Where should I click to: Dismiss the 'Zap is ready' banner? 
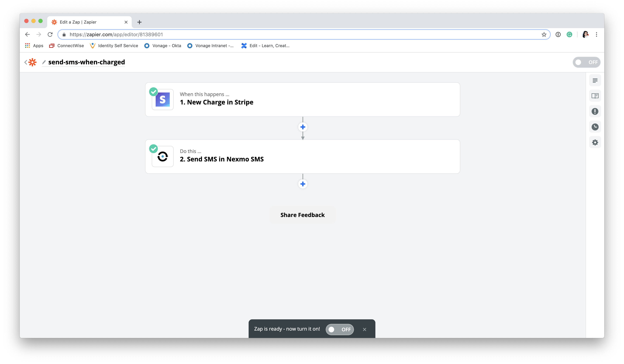tap(364, 329)
